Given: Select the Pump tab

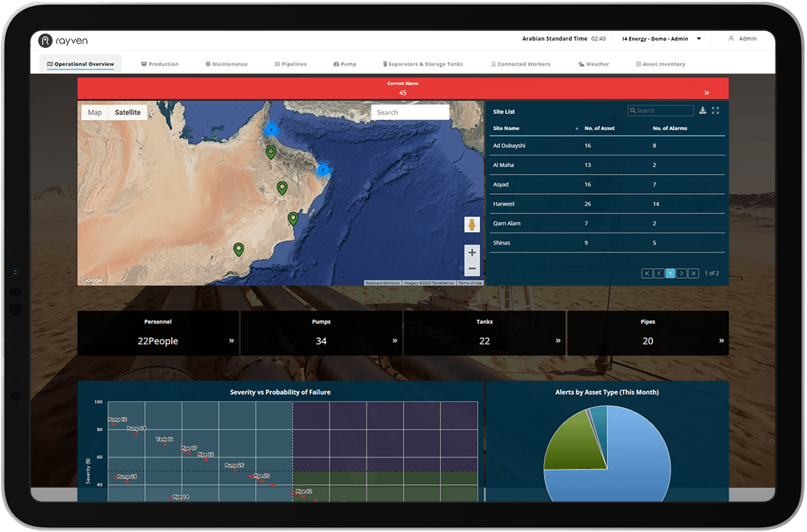Looking at the screenshot, I should pyautogui.click(x=345, y=64).
